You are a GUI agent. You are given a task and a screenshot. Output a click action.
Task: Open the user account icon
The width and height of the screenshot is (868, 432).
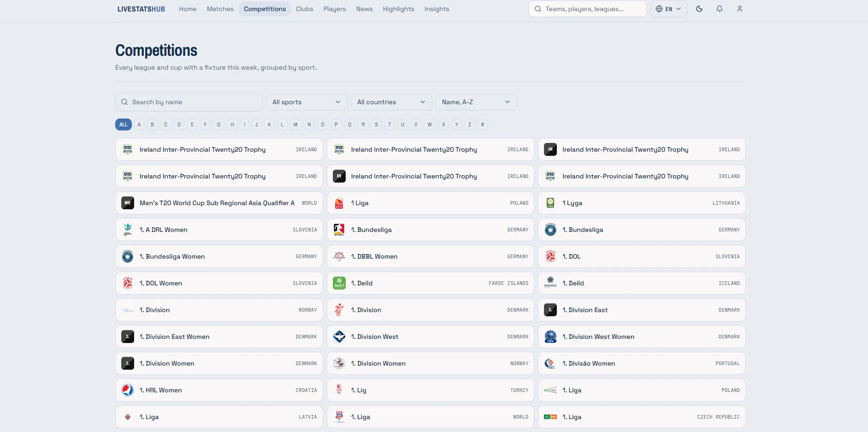740,9
